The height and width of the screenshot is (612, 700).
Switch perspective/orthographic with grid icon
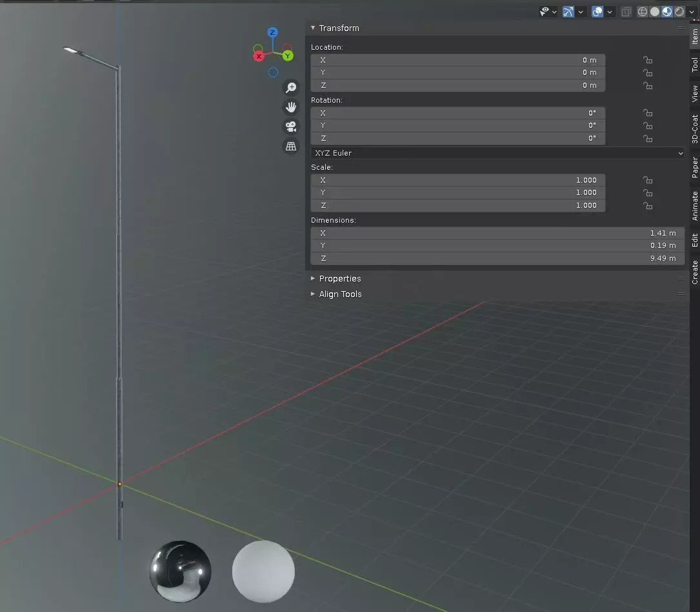[x=291, y=146]
